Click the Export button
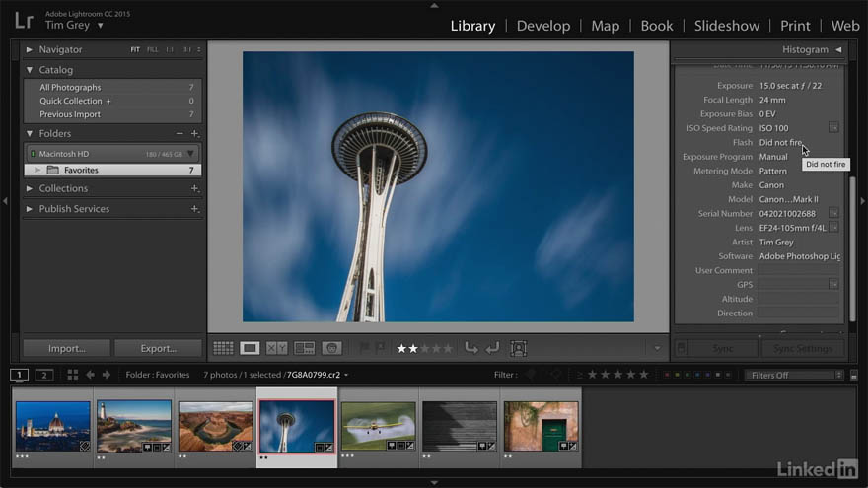The image size is (868, 488). tap(159, 348)
